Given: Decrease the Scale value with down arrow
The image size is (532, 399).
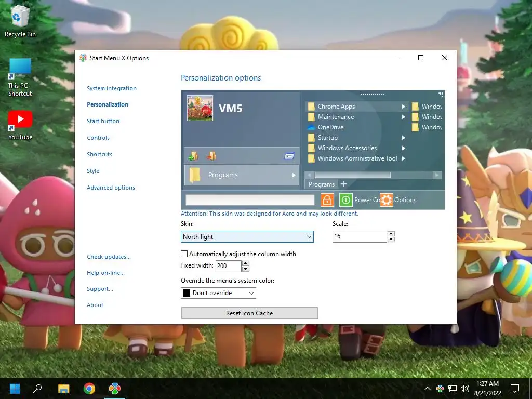Looking at the screenshot, I should pos(391,240).
